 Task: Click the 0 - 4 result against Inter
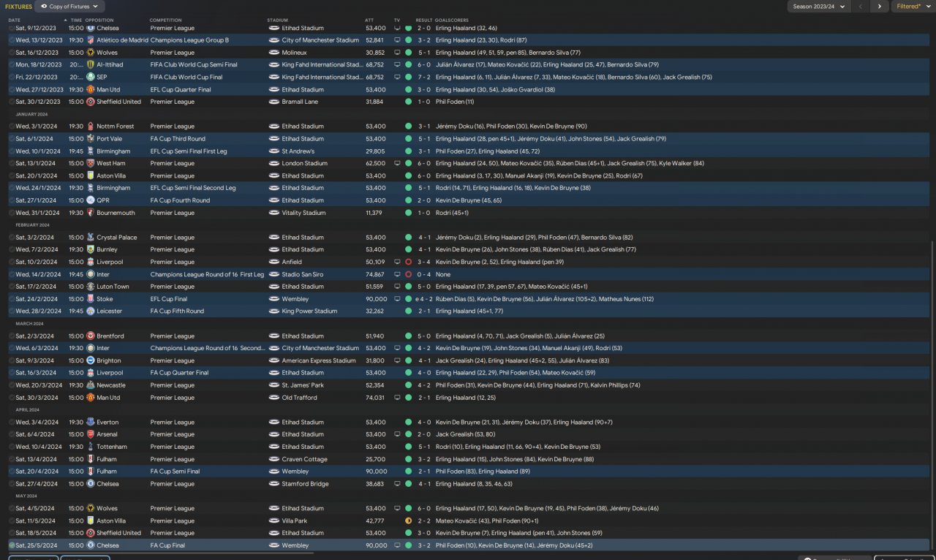tap(424, 274)
